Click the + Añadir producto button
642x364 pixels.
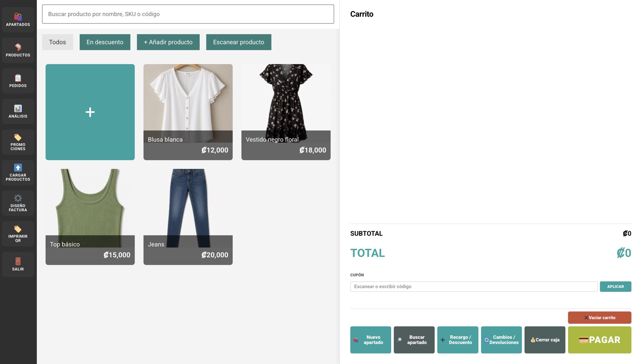pos(168,42)
